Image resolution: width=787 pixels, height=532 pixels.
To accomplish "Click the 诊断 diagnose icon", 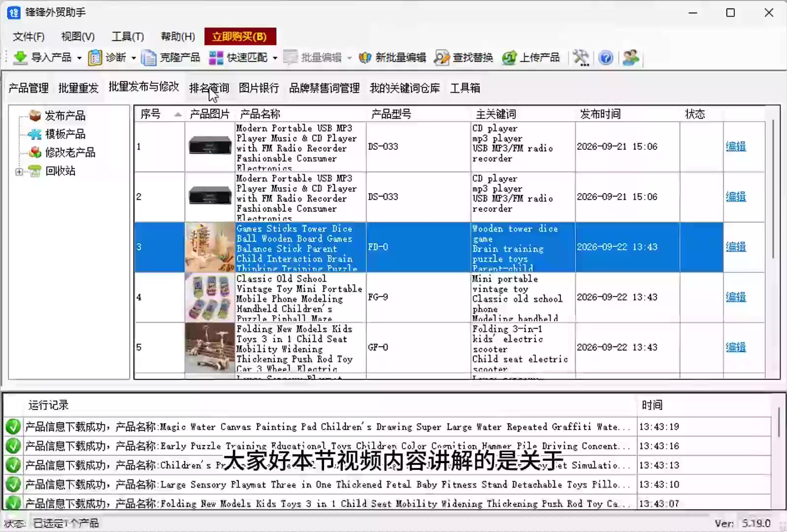I will [x=95, y=58].
